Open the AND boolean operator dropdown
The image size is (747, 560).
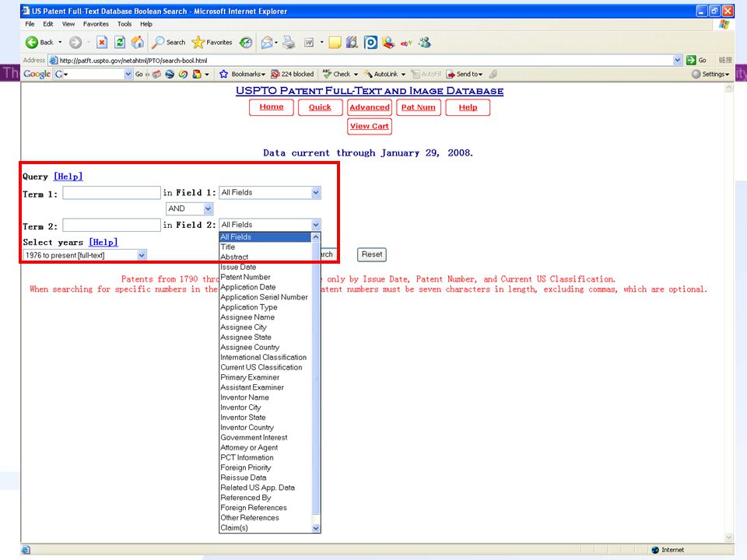click(189, 208)
